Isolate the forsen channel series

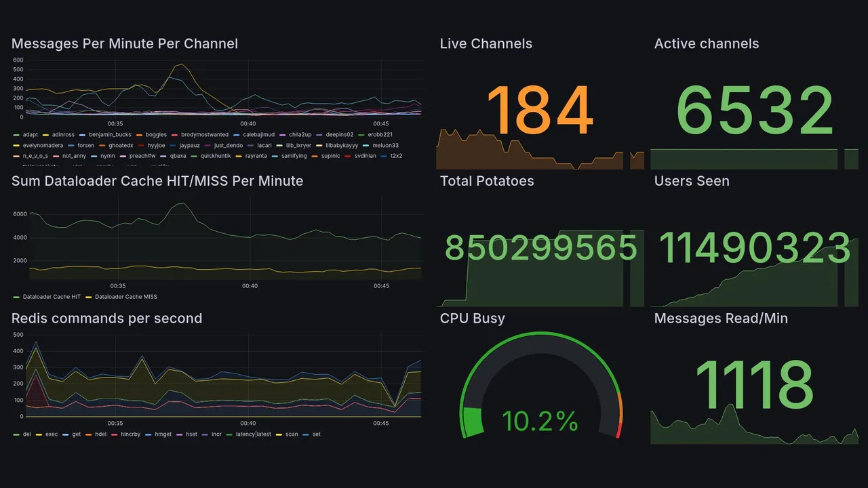86,145
